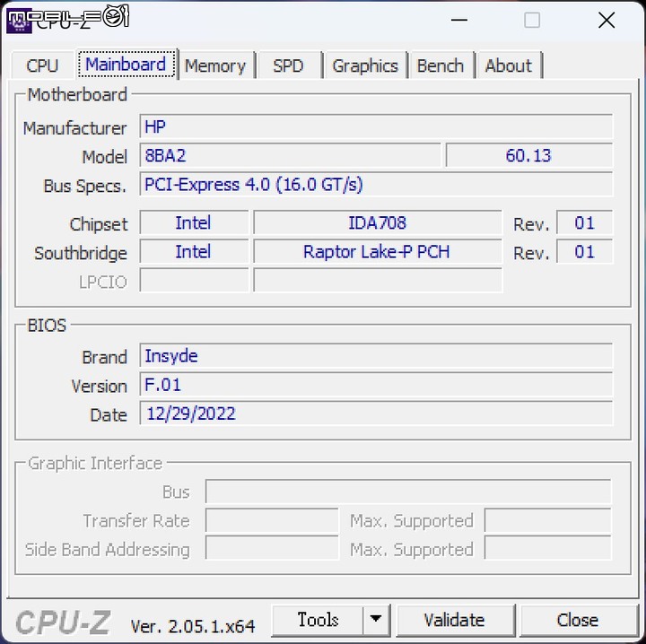Click the Southbridge label
Image resolution: width=646 pixels, height=644 pixels.
tap(81, 253)
